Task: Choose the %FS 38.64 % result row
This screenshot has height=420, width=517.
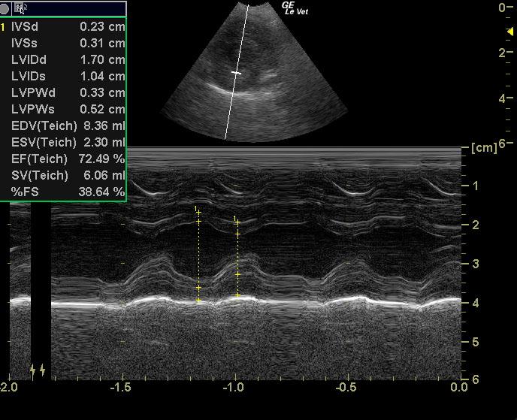Action: click(68, 192)
